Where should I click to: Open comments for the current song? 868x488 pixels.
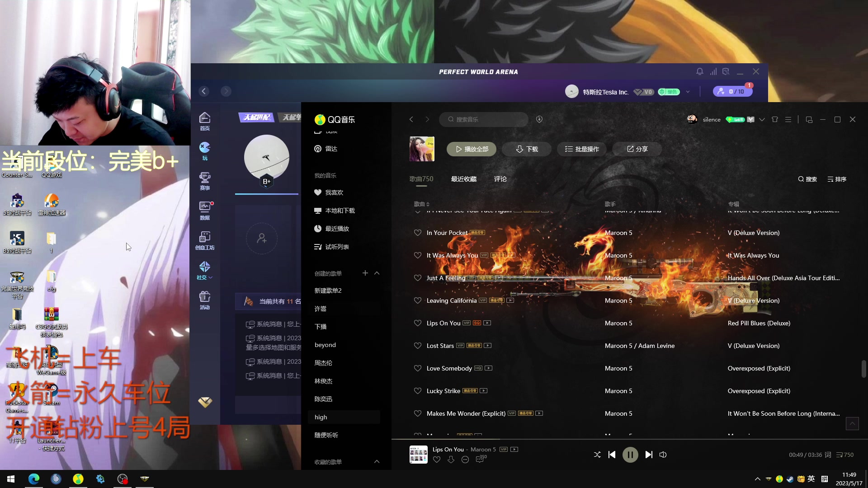point(481,459)
